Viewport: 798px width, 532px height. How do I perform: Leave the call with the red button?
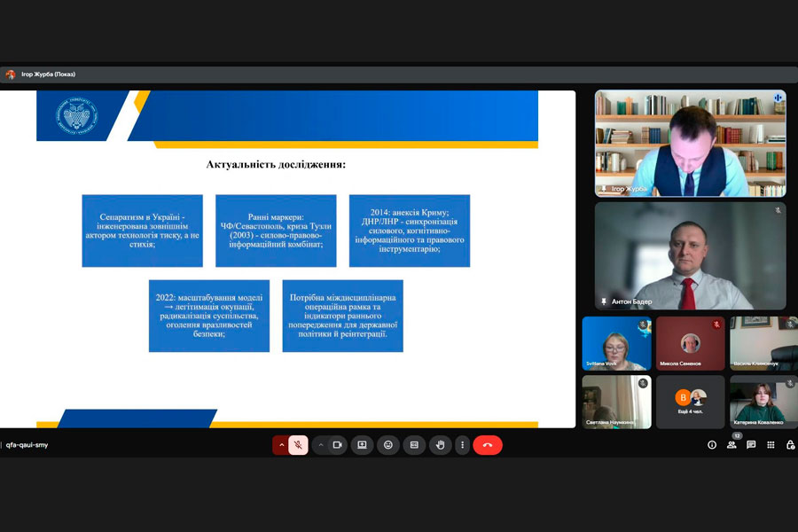(488, 445)
